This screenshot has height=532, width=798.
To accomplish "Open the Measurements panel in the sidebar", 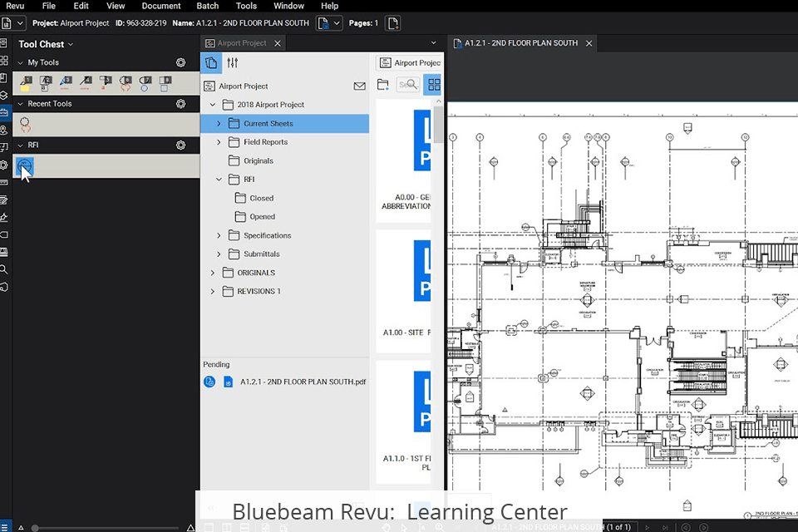I will (3, 182).
